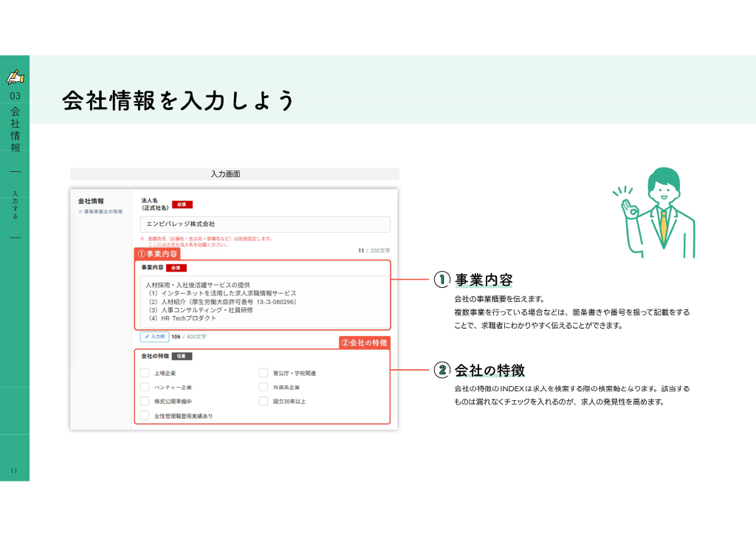Click the writing hand icon in sidebar
The image size is (756, 536).
(15, 77)
